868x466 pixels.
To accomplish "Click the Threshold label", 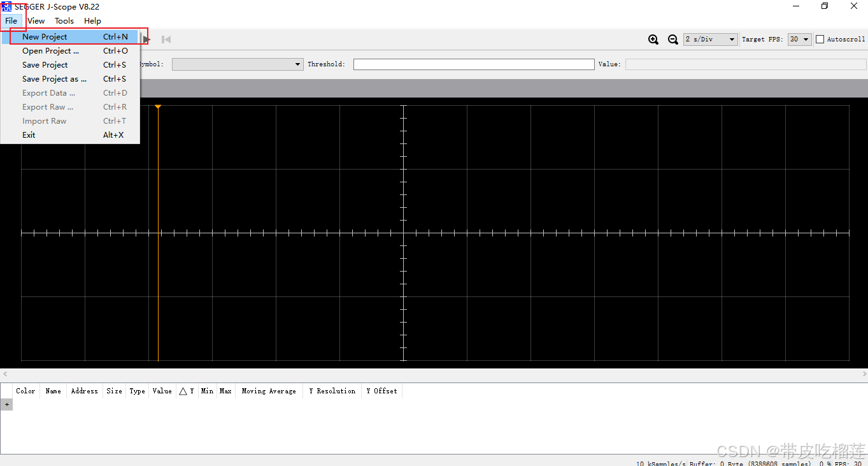I will 326,64.
